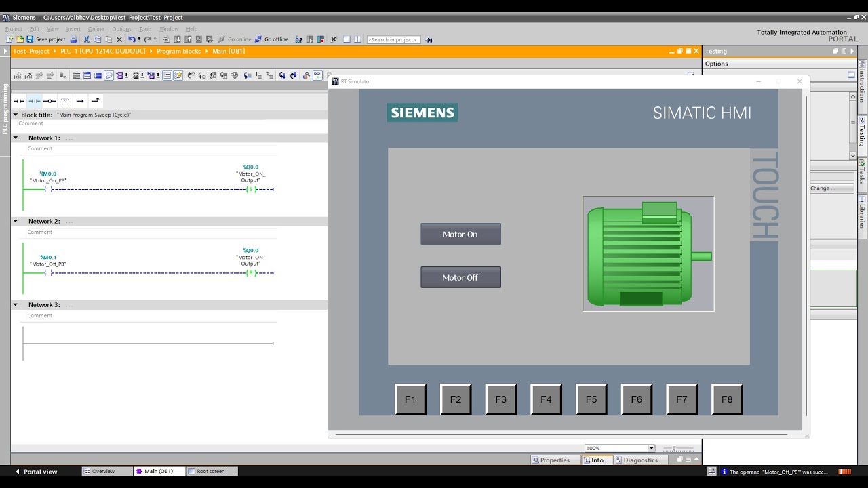
Task: Click the Change... button in the Testing pane
Action: pyautogui.click(x=832, y=188)
